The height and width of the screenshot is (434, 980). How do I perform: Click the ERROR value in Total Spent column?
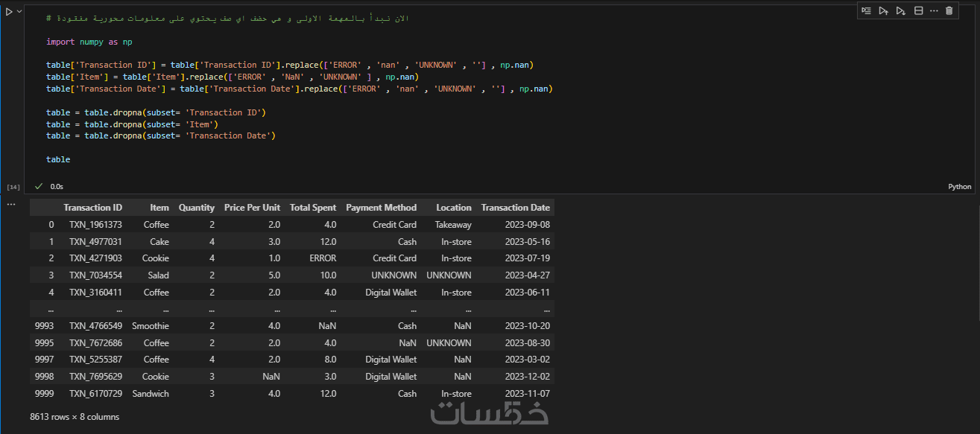click(x=322, y=258)
